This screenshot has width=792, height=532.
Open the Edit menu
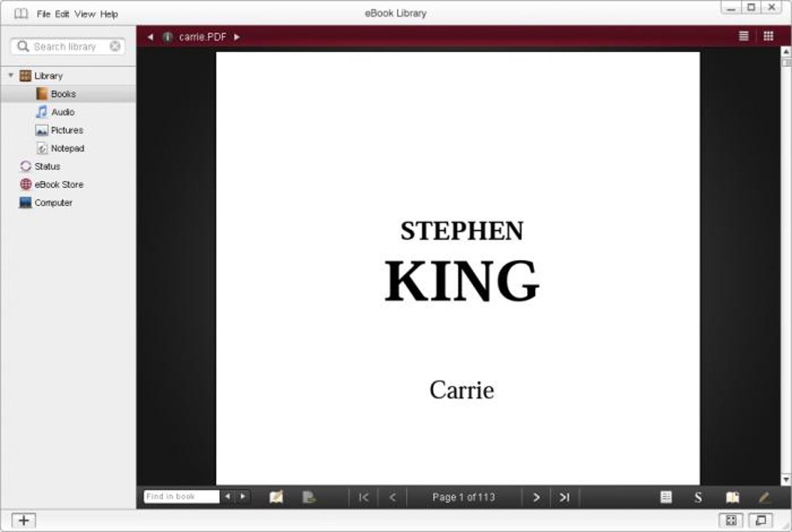pyautogui.click(x=62, y=14)
